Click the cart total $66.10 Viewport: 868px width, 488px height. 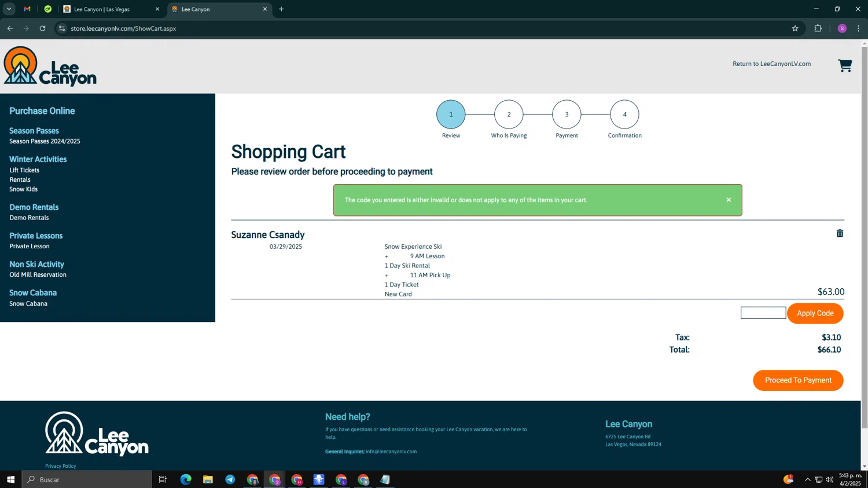(x=829, y=350)
